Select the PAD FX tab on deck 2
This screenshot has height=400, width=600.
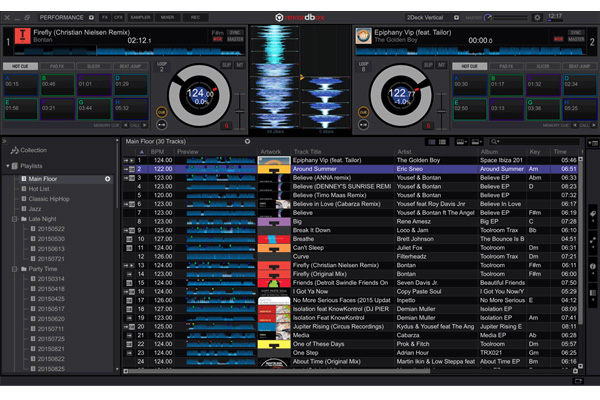pyautogui.click(x=506, y=66)
